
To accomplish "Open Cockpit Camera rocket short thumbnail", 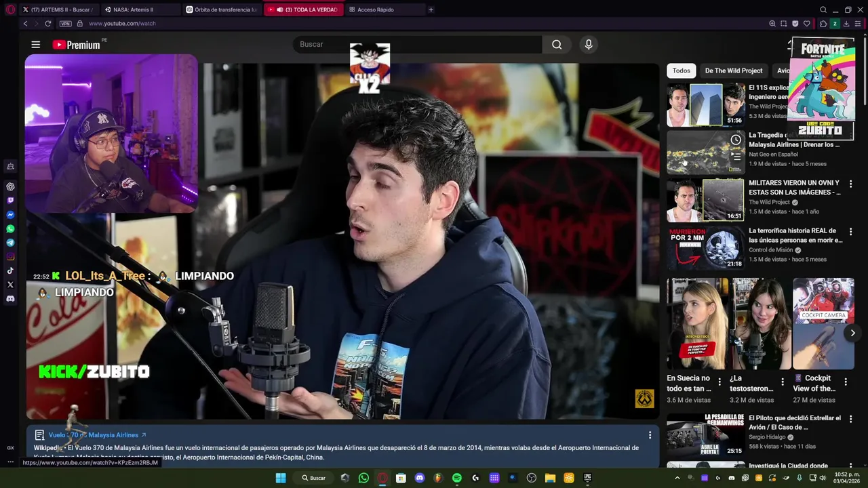I will [x=823, y=323].
